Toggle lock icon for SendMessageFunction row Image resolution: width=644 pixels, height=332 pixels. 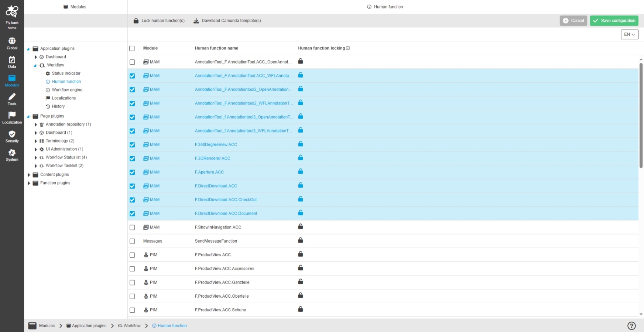(301, 240)
